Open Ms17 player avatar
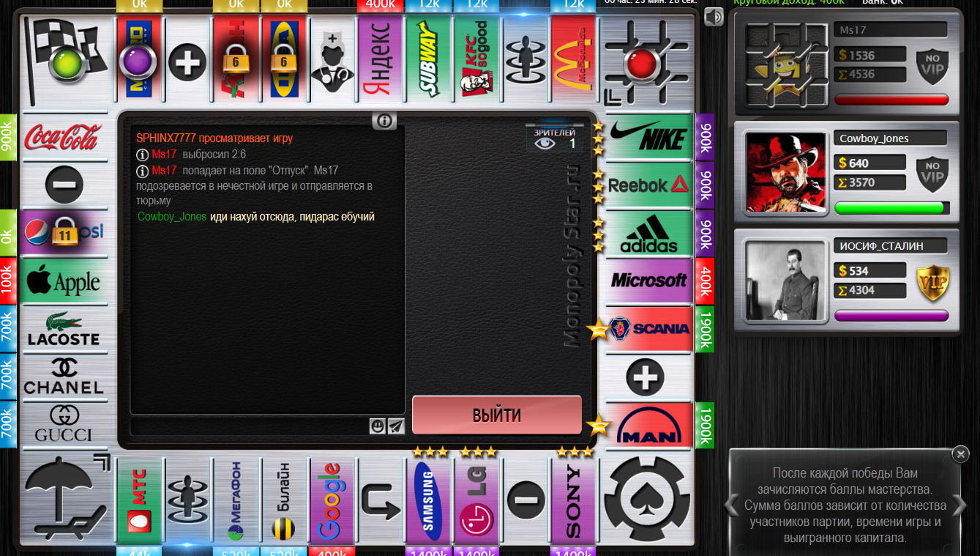Image resolution: width=980 pixels, height=556 pixels. [785, 64]
